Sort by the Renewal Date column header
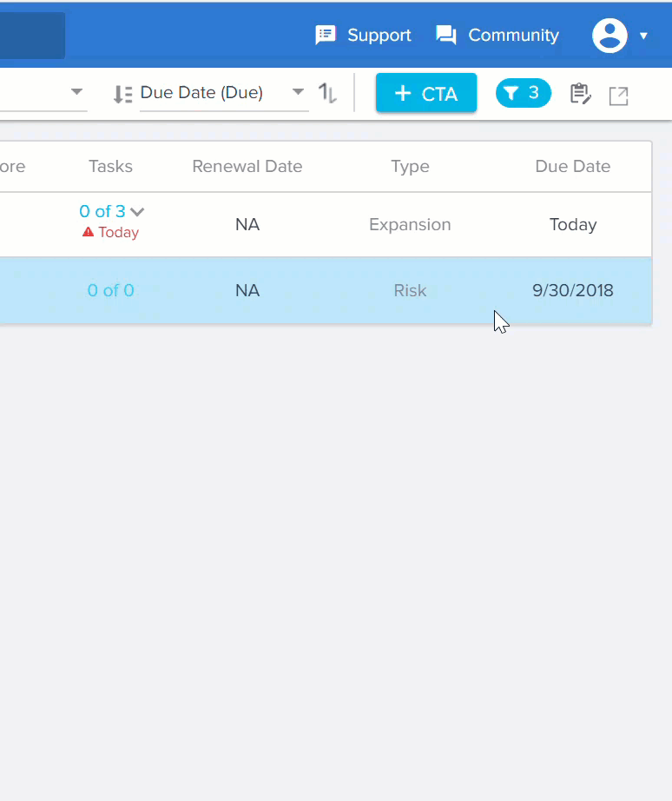The width and height of the screenshot is (672, 801). pyautogui.click(x=247, y=167)
